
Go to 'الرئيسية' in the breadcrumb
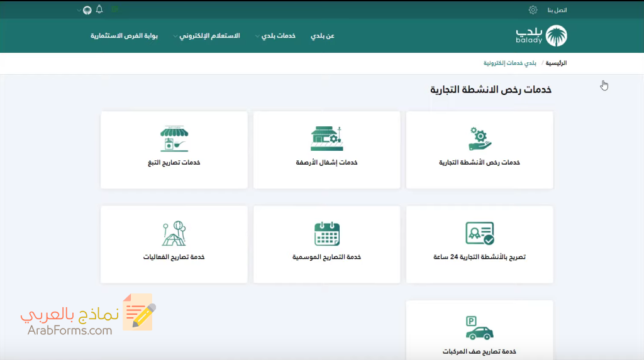coord(556,63)
